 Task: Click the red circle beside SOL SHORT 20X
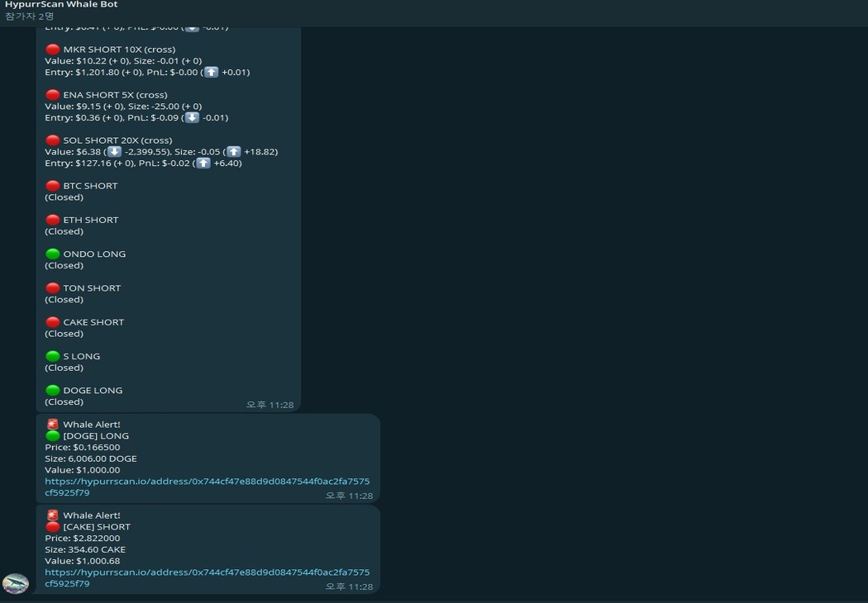53,140
